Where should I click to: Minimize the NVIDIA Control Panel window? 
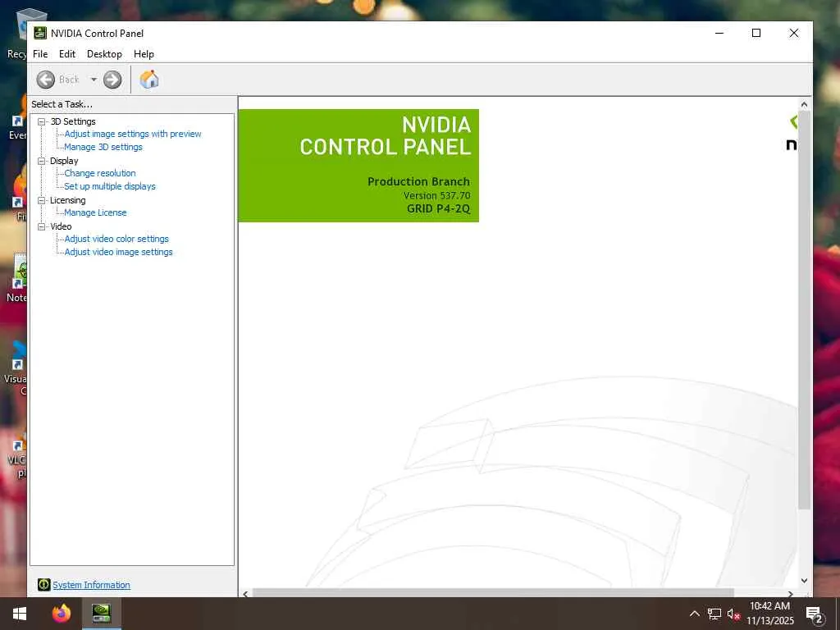(719, 33)
